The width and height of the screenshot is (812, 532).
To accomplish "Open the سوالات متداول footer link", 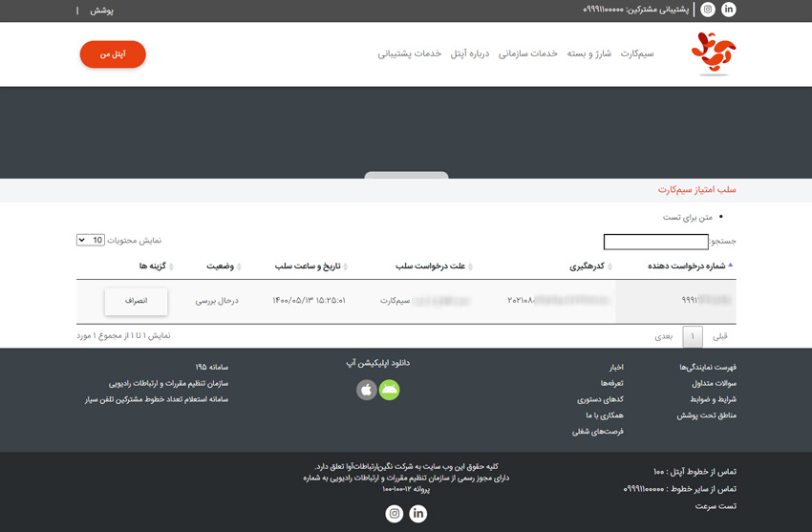I will tap(714, 383).
